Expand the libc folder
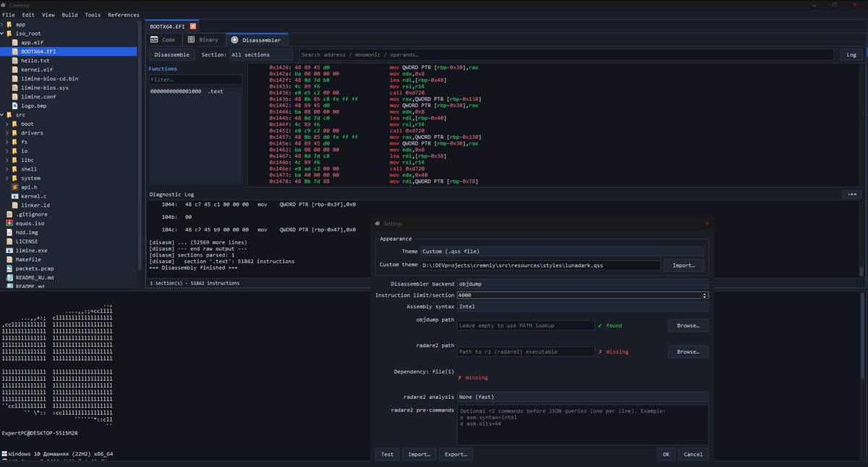The width and height of the screenshot is (868, 467). coord(7,160)
